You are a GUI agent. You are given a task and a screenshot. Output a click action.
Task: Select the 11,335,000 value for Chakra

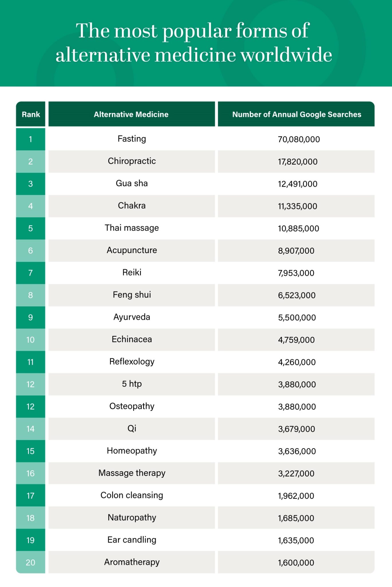click(x=298, y=206)
